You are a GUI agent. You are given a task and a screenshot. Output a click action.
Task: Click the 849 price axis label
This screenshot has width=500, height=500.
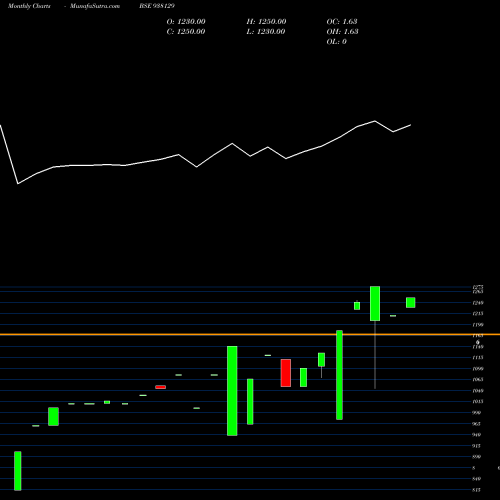point(477,479)
